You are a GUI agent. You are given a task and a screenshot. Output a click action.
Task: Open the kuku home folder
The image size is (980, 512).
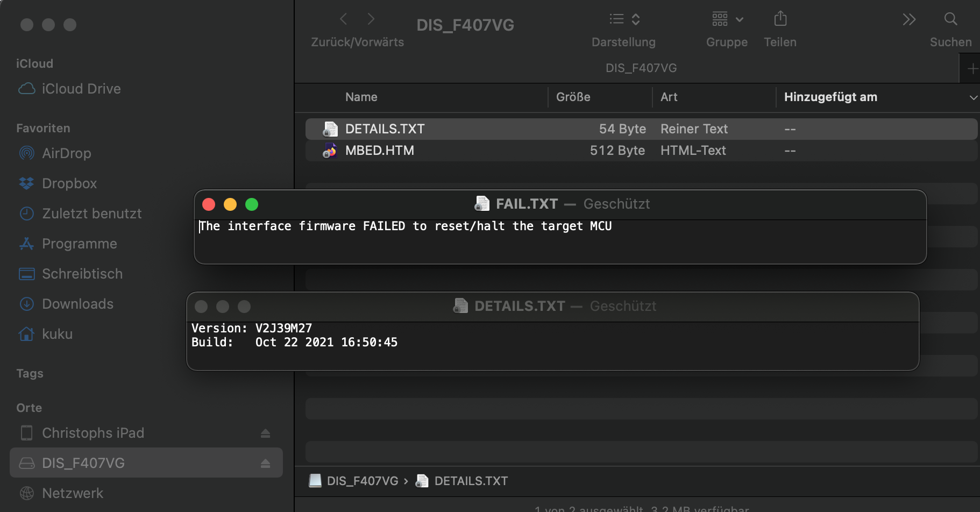[57, 334]
